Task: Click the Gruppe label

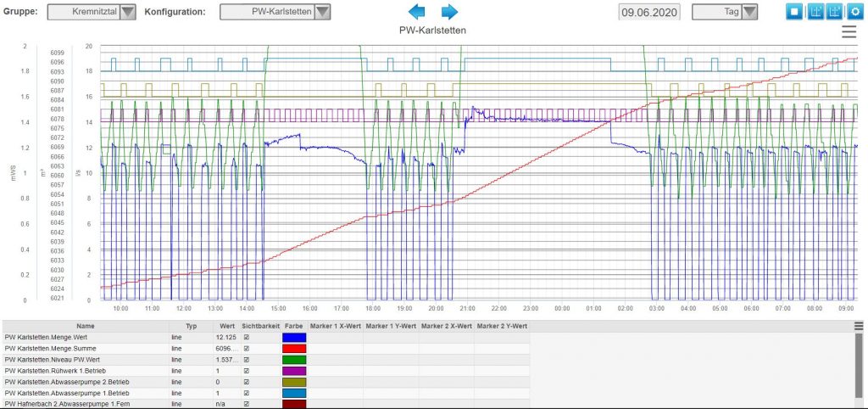Action: pos(20,11)
